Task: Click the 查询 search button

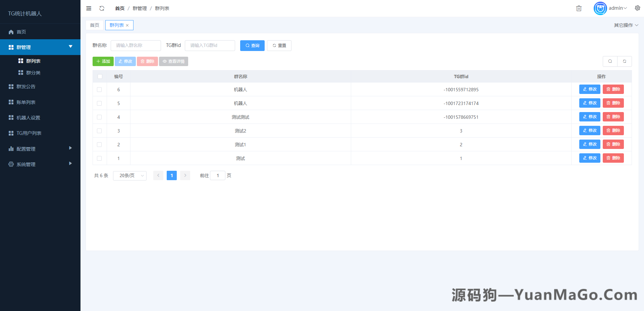Action: (252, 45)
